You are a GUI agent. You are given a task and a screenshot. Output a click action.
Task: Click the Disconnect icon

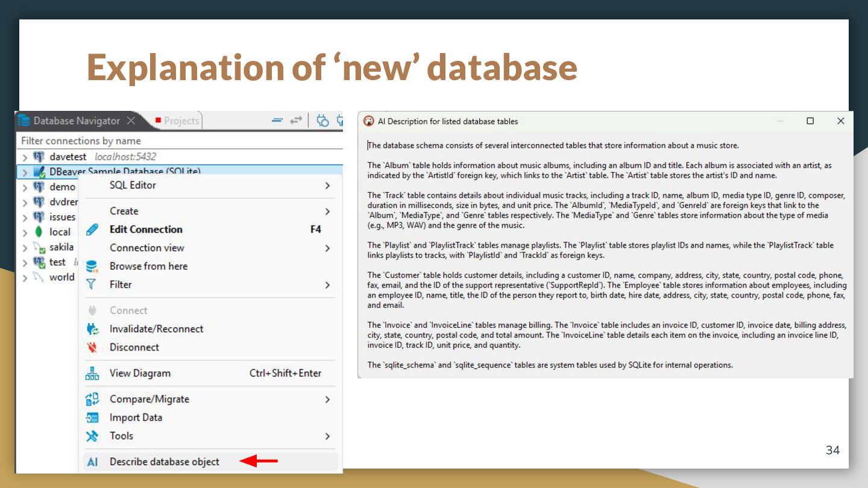tap(92, 347)
